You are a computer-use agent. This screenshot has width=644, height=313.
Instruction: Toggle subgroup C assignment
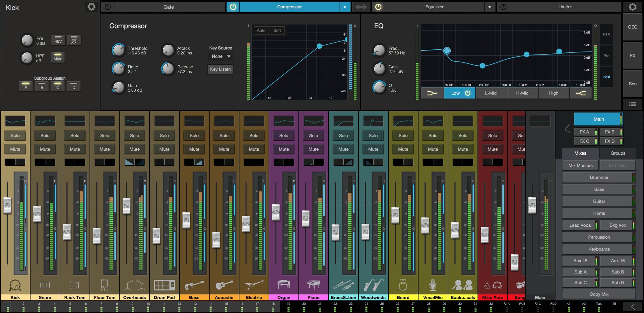point(58,86)
